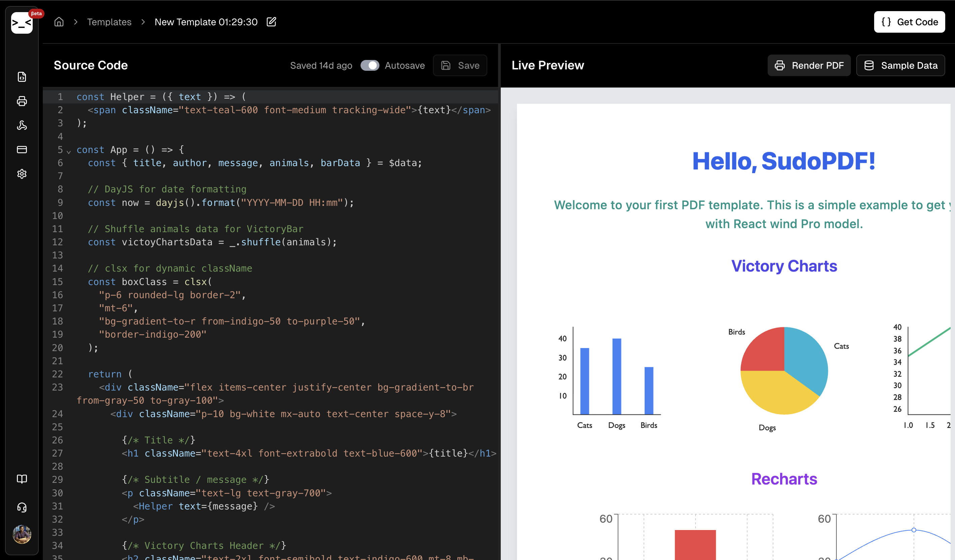The height and width of the screenshot is (560, 955).
Task: Open support headset icon in sidebar
Action: [22, 507]
